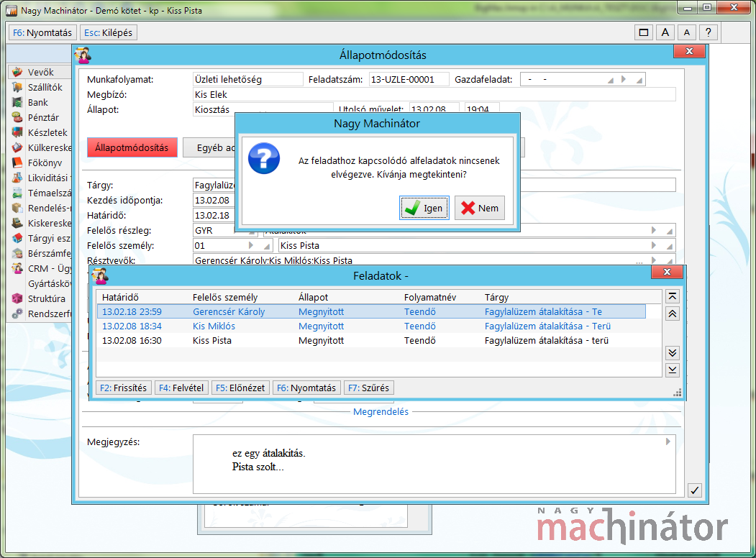Expand the Megjegyzés field arrow
Viewport: 756px width, 558px height.
coord(668,442)
